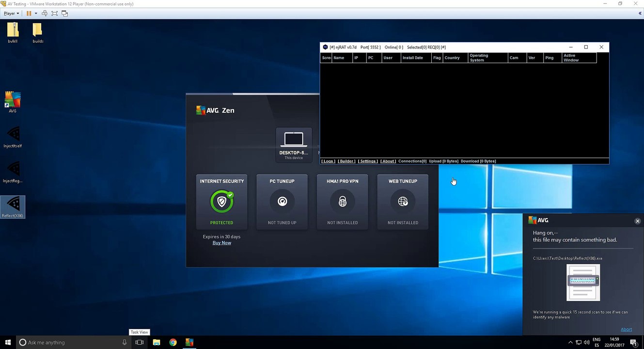Open the Builder menu in njRAT
Screen dimensions: 644x349
coord(346,161)
